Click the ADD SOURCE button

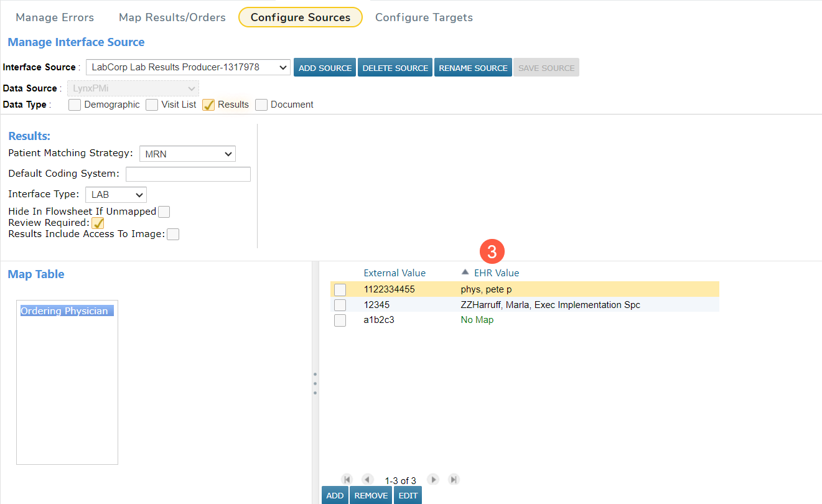coord(325,68)
